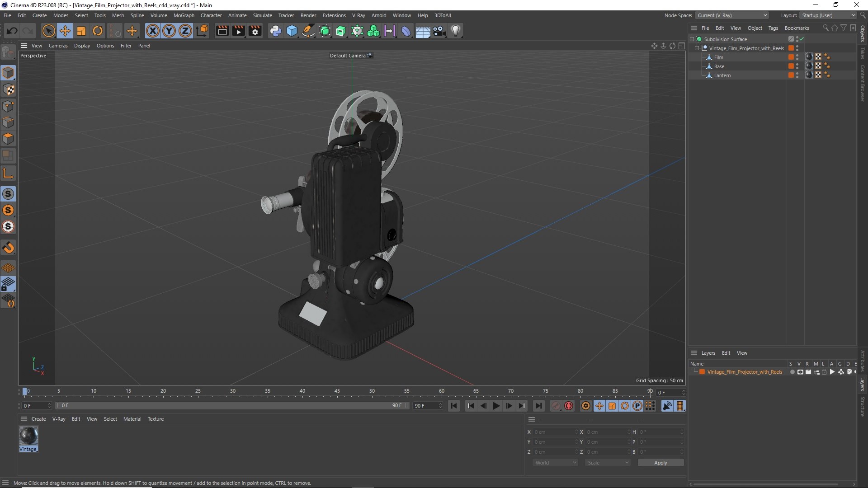The image size is (868, 488).
Task: Select the Vintage material thumbnail
Action: [28, 436]
